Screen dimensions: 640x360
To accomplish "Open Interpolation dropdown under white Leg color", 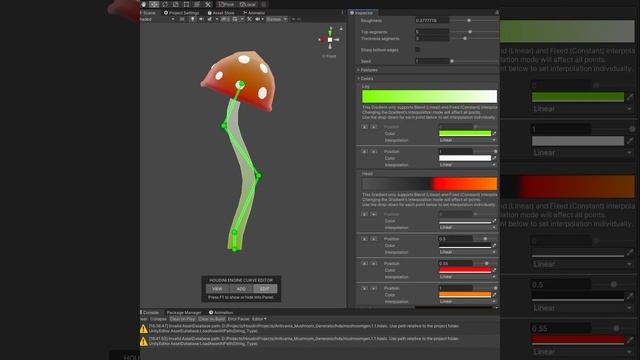I will click(467, 164).
